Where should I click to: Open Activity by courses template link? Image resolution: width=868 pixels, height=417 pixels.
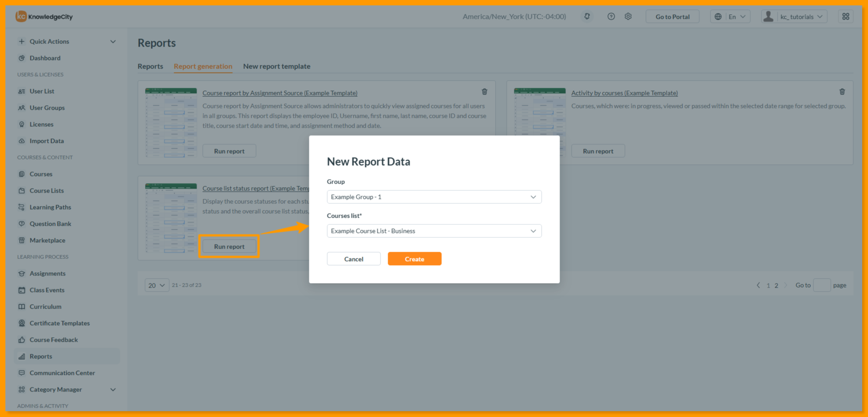click(624, 93)
